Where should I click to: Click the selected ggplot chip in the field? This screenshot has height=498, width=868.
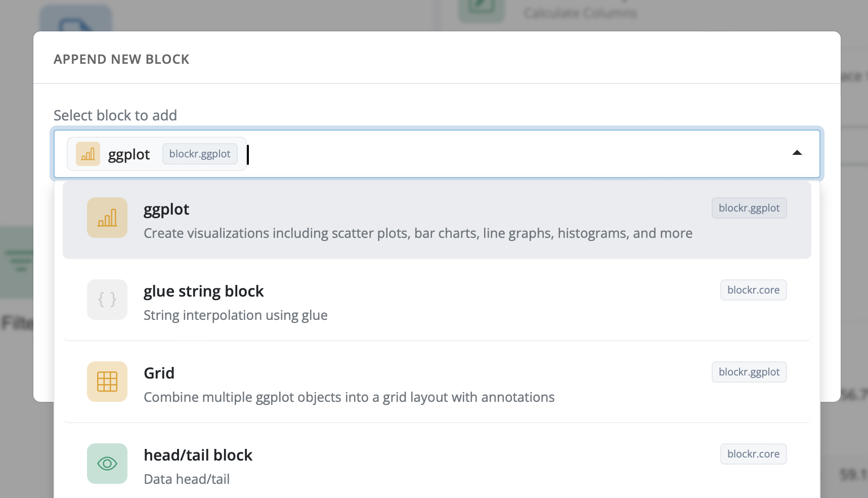(129, 154)
